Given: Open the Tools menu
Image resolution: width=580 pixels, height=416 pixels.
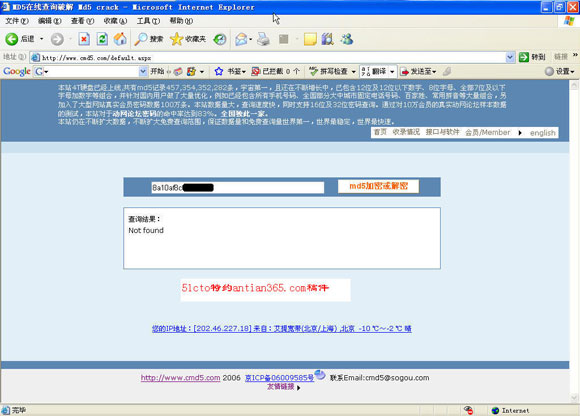Looking at the screenshot, I should (148, 21).
